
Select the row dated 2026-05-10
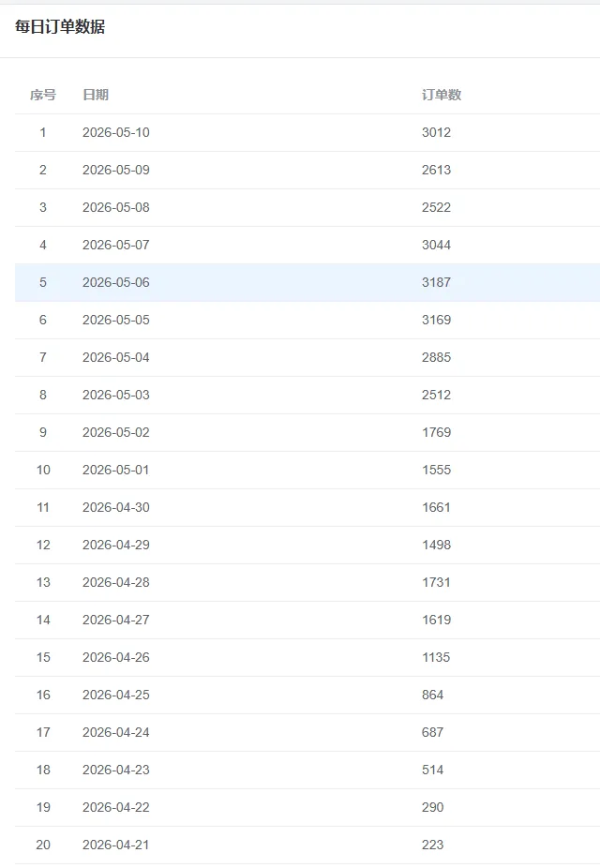tap(307, 132)
